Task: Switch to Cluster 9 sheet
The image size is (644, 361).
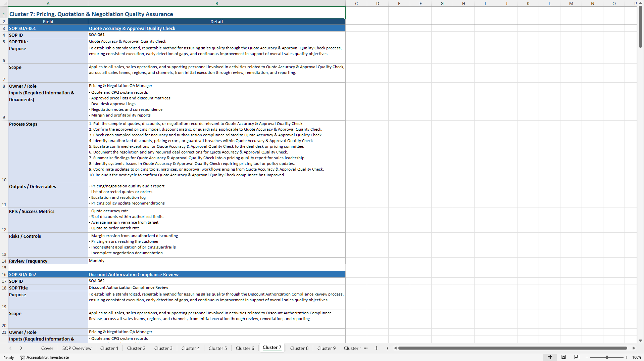Action: (x=327, y=348)
